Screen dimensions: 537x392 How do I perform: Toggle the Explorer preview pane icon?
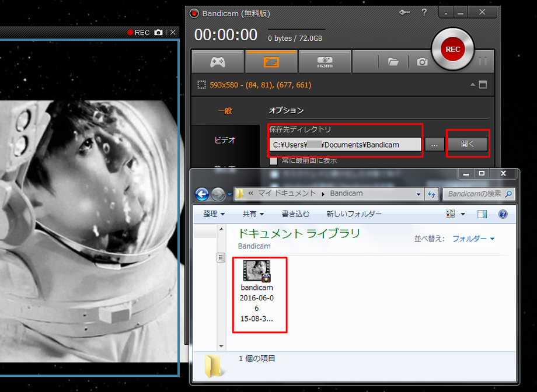(482, 214)
